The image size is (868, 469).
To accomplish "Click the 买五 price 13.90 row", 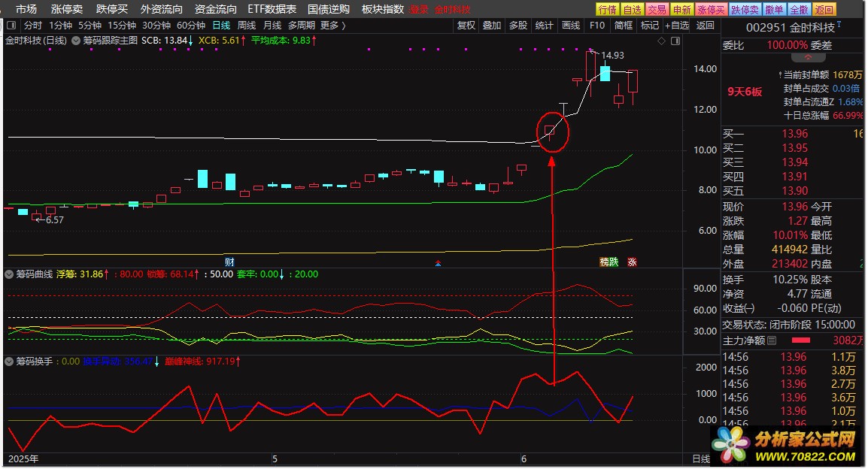I will tap(793, 191).
